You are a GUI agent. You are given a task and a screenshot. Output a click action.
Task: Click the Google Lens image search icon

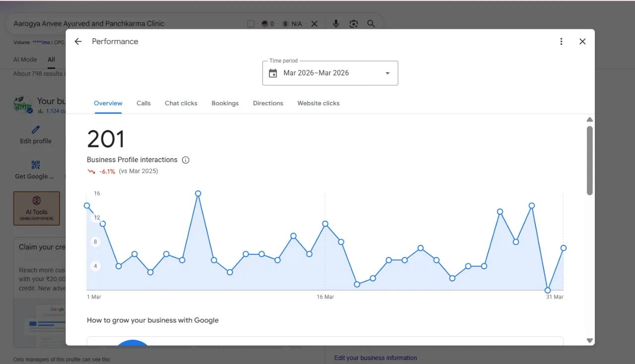[x=353, y=24]
